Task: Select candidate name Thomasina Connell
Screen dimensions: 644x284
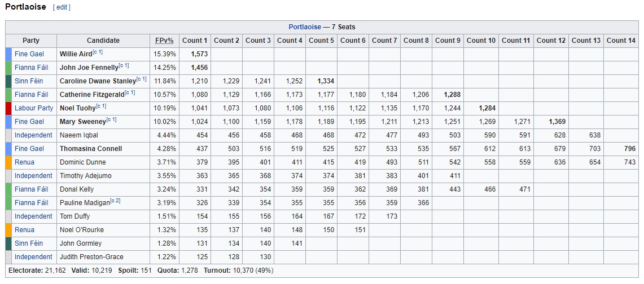Action: 91,149
